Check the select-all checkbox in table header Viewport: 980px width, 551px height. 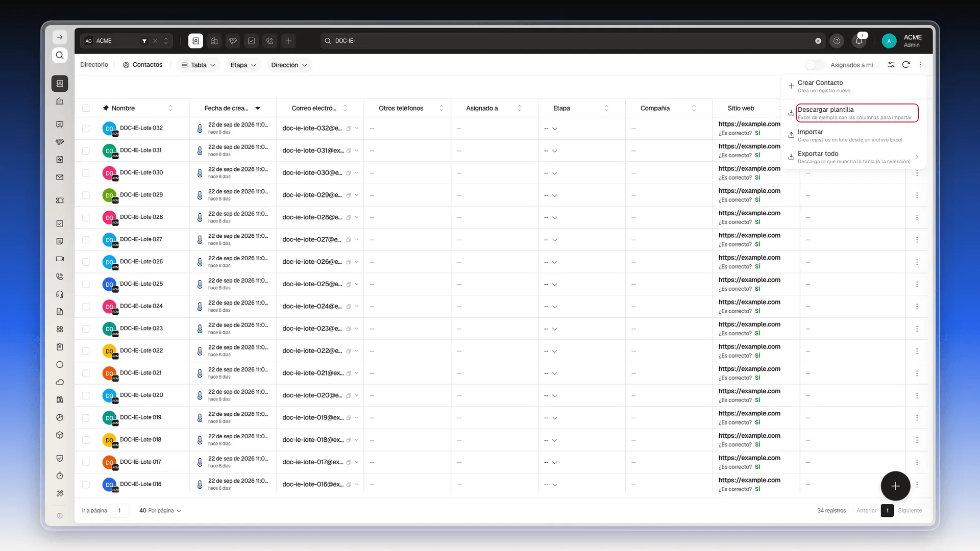[x=86, y=108]
